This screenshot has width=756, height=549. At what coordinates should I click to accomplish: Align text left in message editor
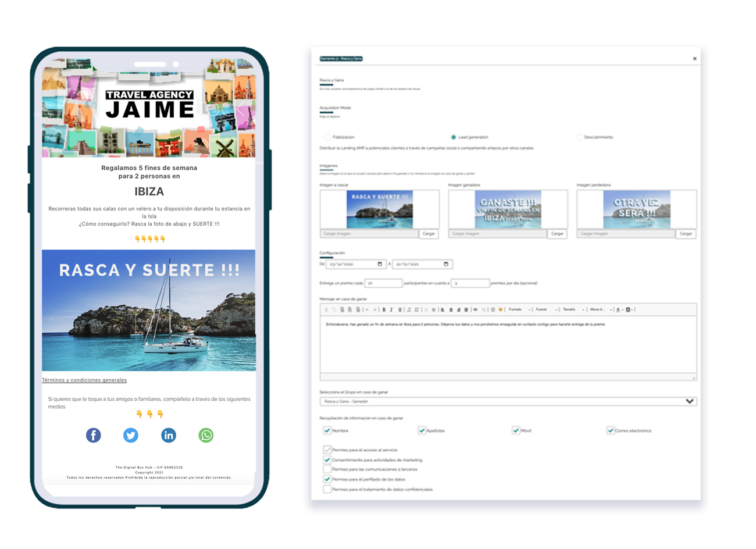tap(443, 309)
